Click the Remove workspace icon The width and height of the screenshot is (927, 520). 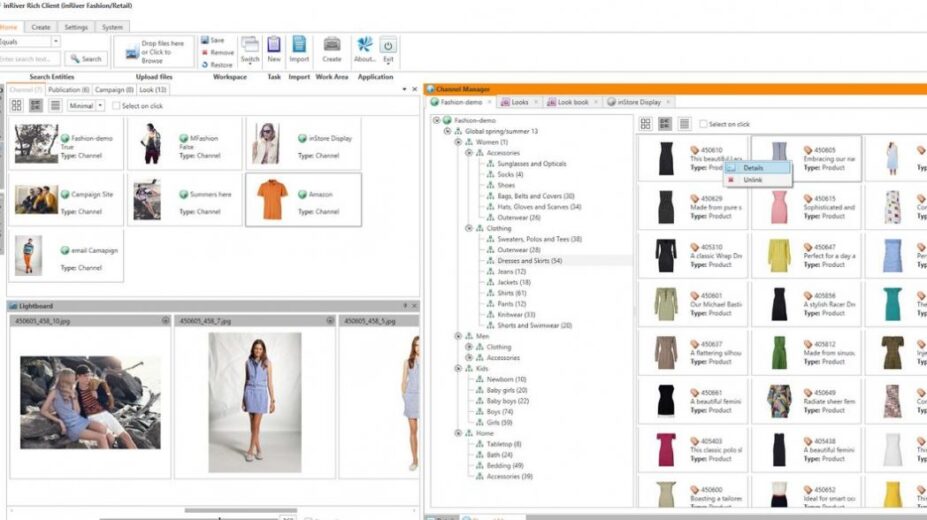click(205, 52)
